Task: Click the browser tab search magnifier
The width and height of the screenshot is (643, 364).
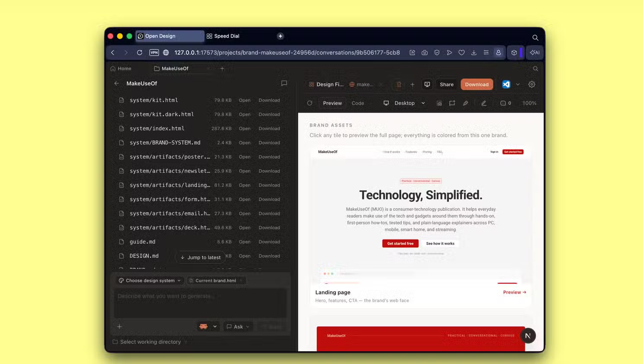Action: coord(535,38)
